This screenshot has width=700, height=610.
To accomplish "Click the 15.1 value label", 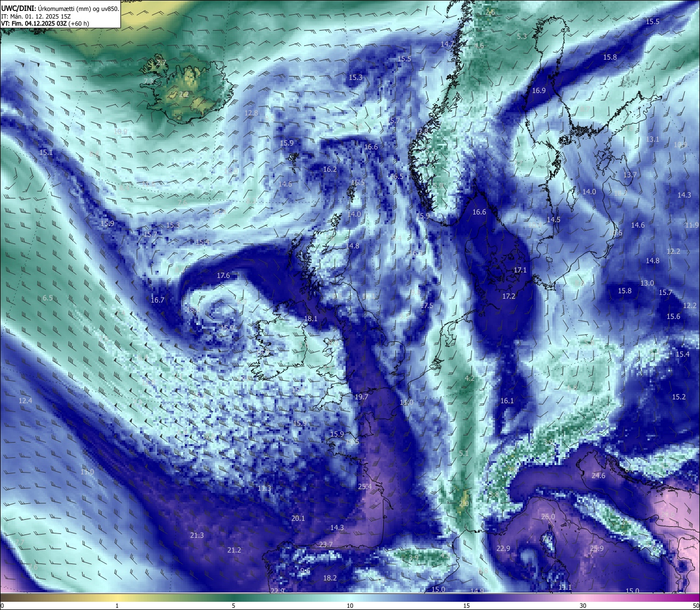I will pos(46,152).
